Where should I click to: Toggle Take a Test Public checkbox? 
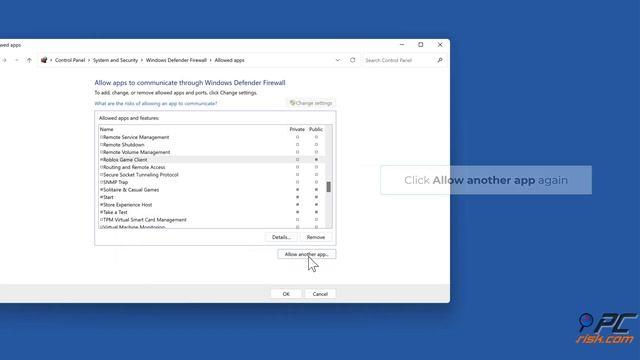[316, 212]
